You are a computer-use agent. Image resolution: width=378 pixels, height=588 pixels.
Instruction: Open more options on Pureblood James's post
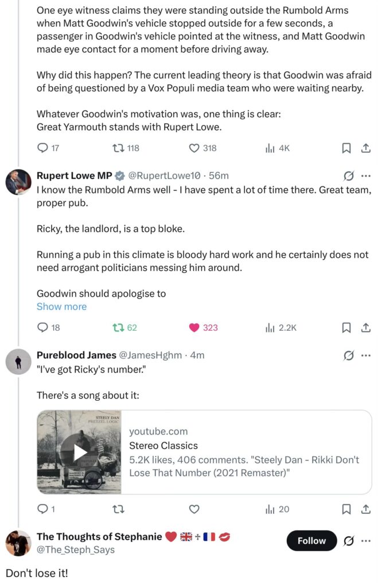(365, 355)
